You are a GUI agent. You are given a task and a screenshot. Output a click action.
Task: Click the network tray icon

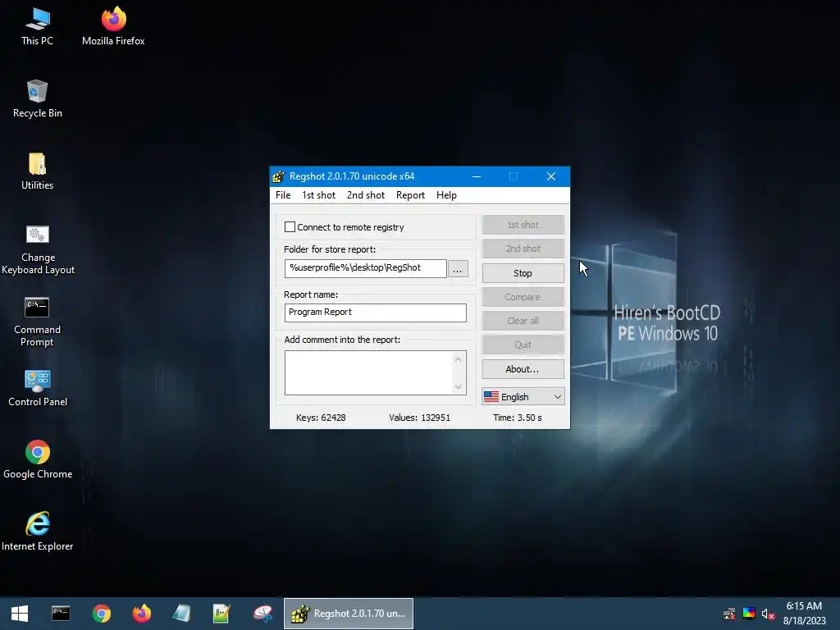(729, 614)
